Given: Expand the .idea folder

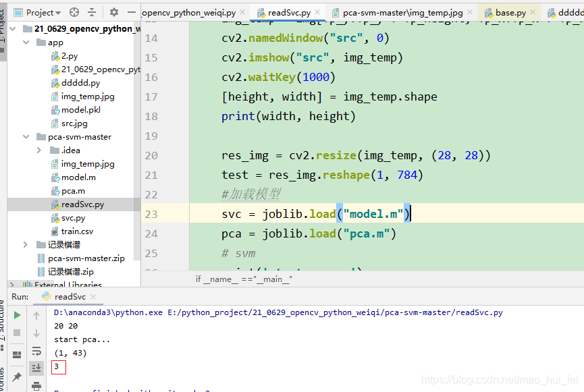Looking at the screenshot, I should 38,150.
